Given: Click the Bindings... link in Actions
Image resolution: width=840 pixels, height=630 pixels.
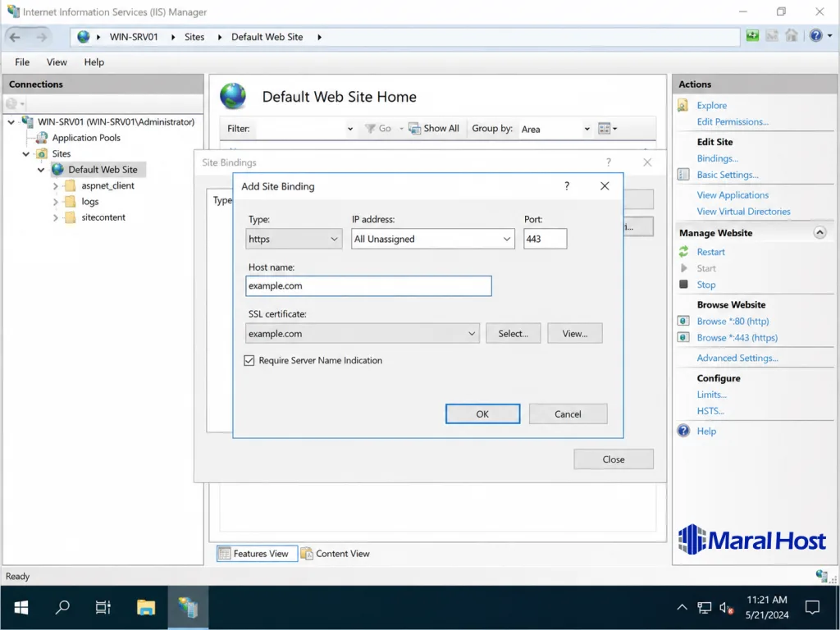Looking at the screenshot, I should (717, 158).
